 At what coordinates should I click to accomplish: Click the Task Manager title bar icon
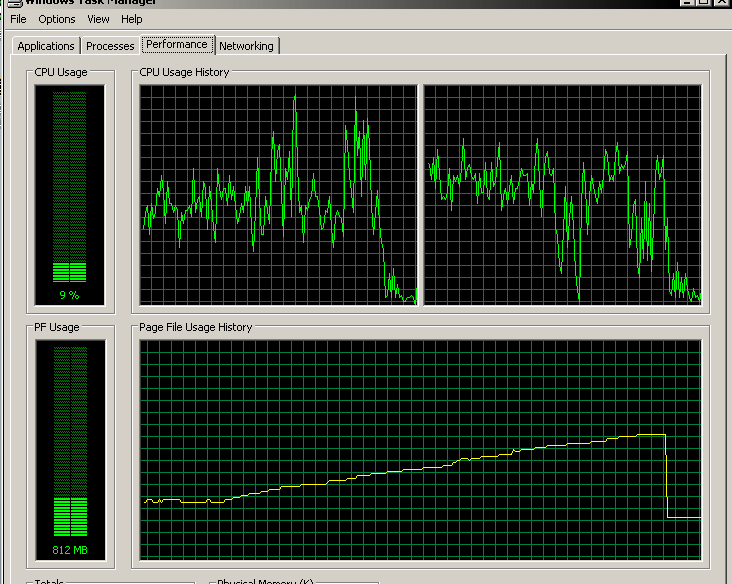(14, 2)
